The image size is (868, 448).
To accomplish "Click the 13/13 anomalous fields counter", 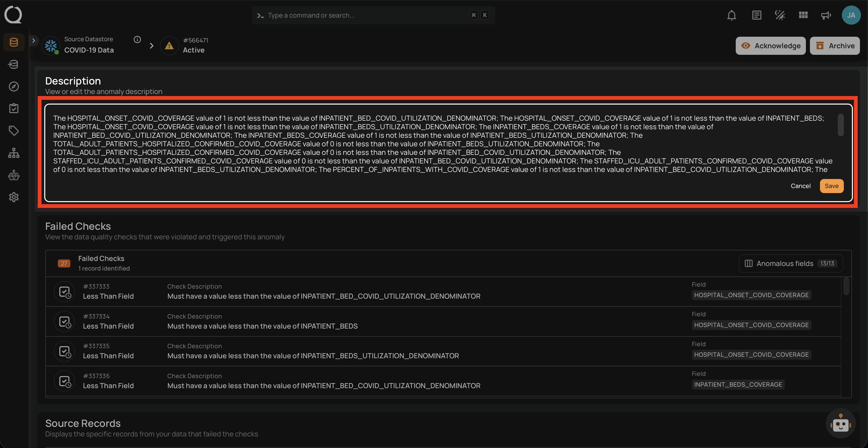I will [x=827, y=263].
